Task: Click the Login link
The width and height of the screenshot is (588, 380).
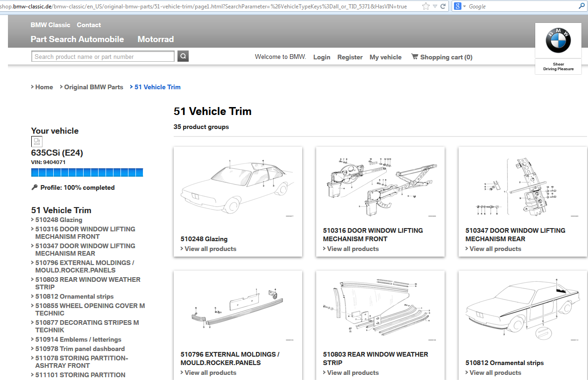Action: pos(321,57)
